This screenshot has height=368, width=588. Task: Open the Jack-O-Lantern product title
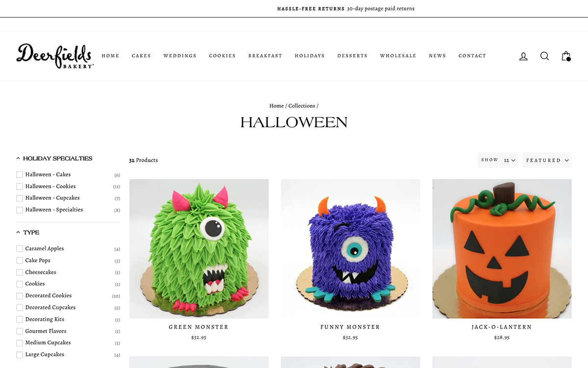(502, 327)
